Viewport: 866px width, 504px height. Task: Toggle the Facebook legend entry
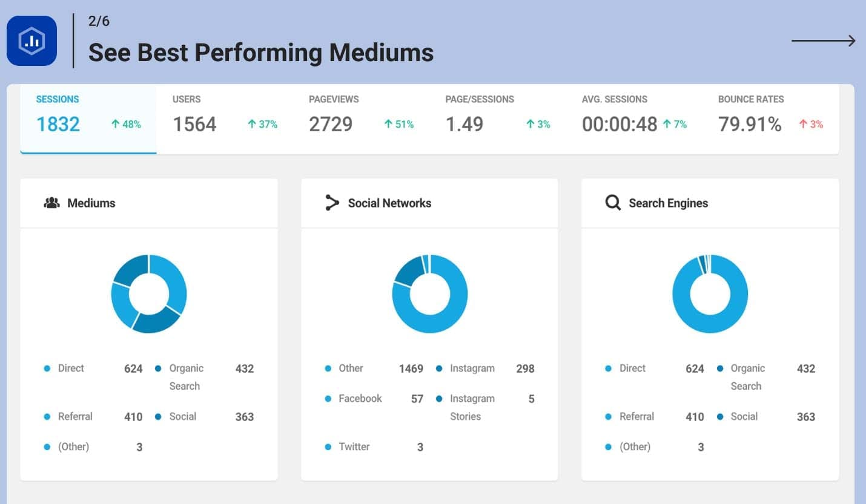coord(360,399)
